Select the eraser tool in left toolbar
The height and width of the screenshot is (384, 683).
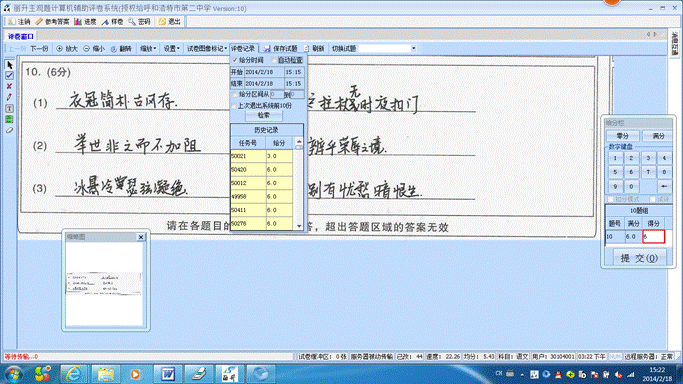(x=9, y=130)
